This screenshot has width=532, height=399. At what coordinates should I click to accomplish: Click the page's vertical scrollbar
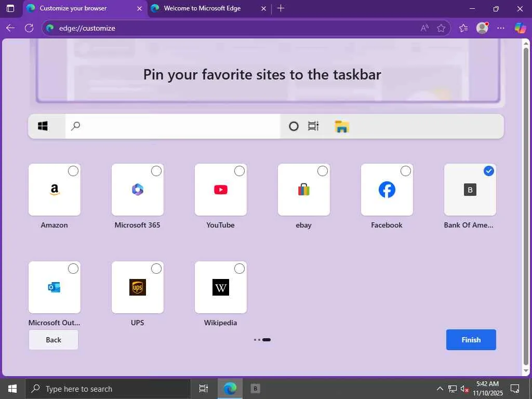click(x=526, y=206)
